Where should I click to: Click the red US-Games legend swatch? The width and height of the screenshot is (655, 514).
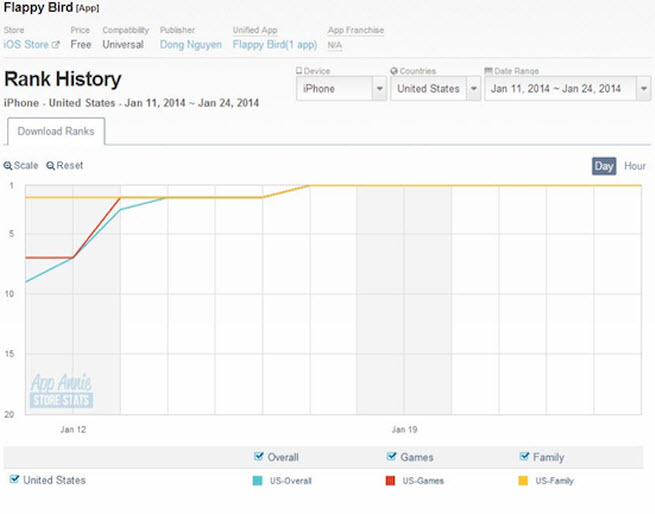(x=391, y=481)
